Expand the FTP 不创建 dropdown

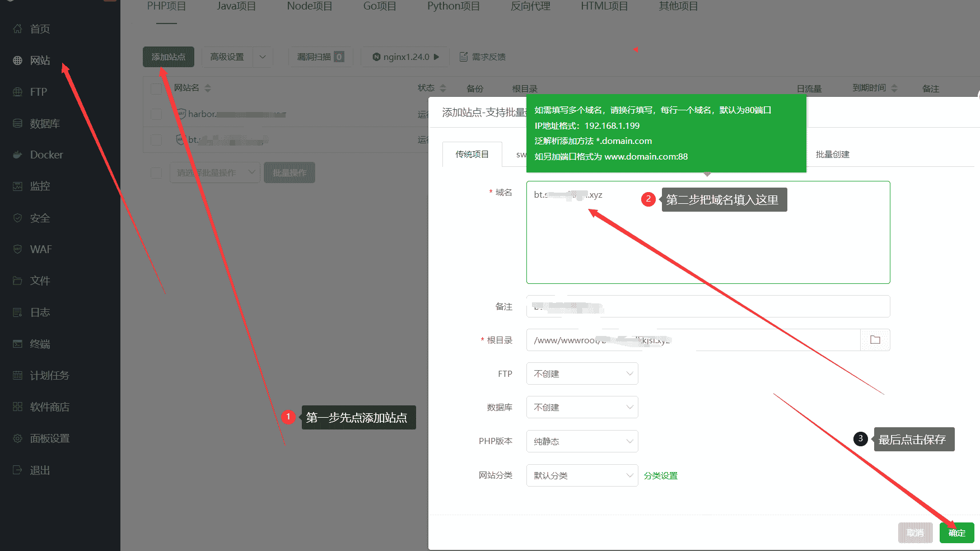pyautogui.click(x=582, y=373)
